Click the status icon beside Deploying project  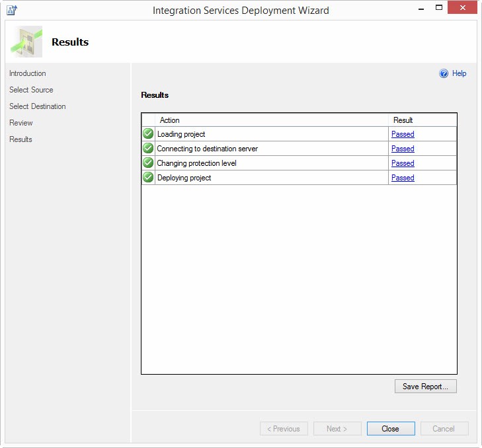click(x=148, y=178)
